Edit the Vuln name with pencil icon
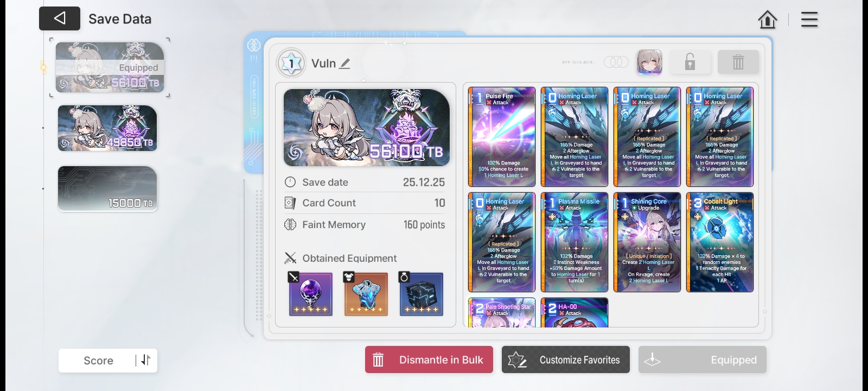 (344, 64)
